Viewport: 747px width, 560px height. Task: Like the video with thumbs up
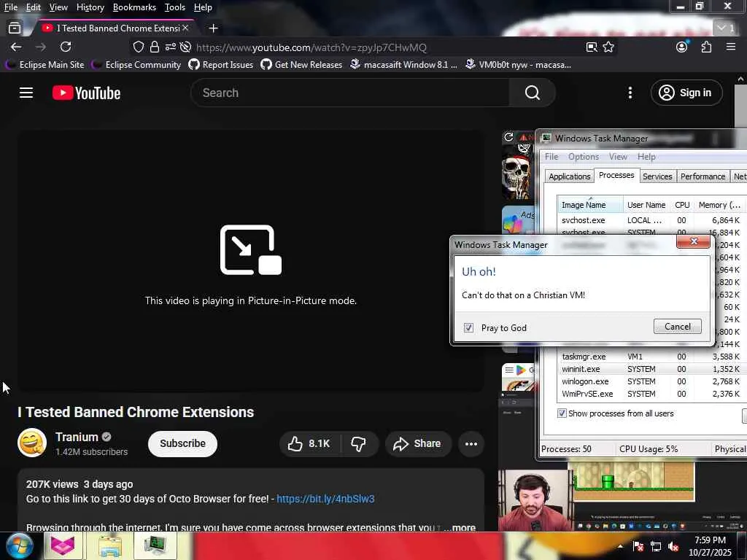(x=309, y=444)
